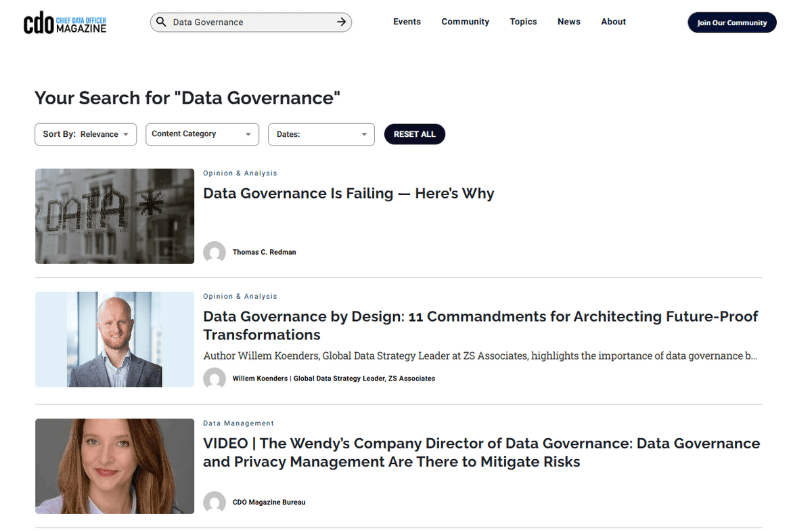Open the Community menu item
This screenshot has height=531, width=812.
point(465,22)
